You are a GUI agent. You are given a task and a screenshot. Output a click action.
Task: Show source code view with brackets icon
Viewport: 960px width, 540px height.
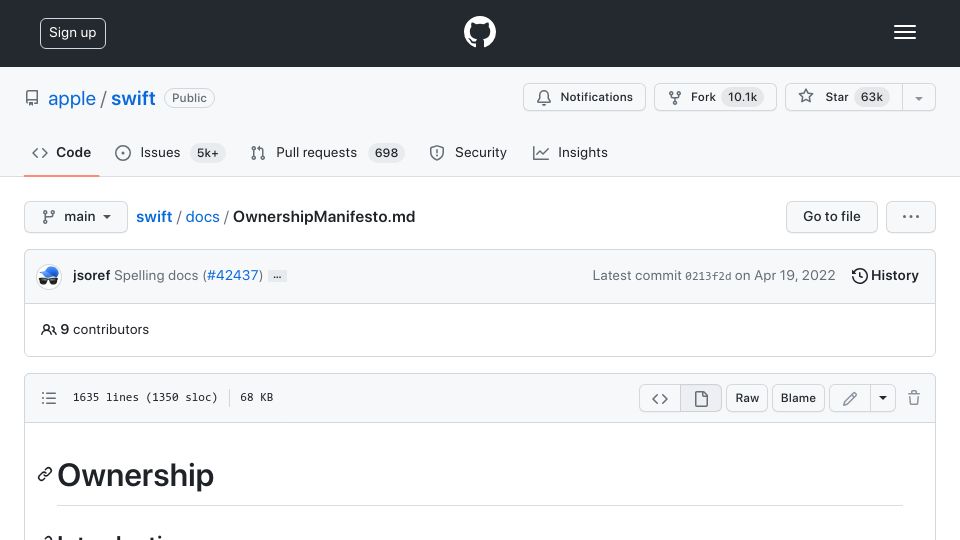pos(659,398)
